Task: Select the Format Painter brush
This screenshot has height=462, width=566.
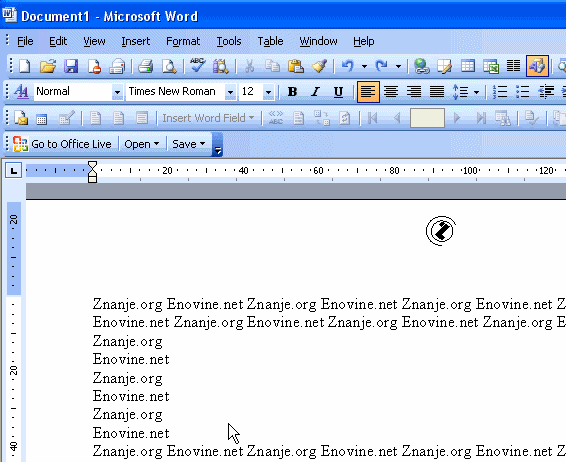Action: click(x=319, y=66)
